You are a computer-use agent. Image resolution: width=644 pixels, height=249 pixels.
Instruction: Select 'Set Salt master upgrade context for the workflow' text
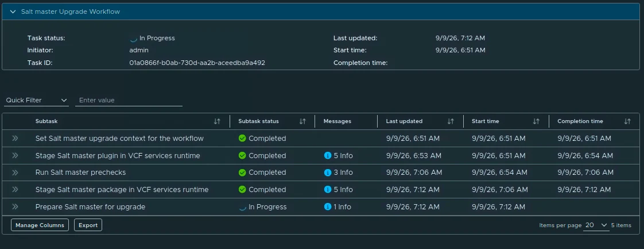click(119, 138)
